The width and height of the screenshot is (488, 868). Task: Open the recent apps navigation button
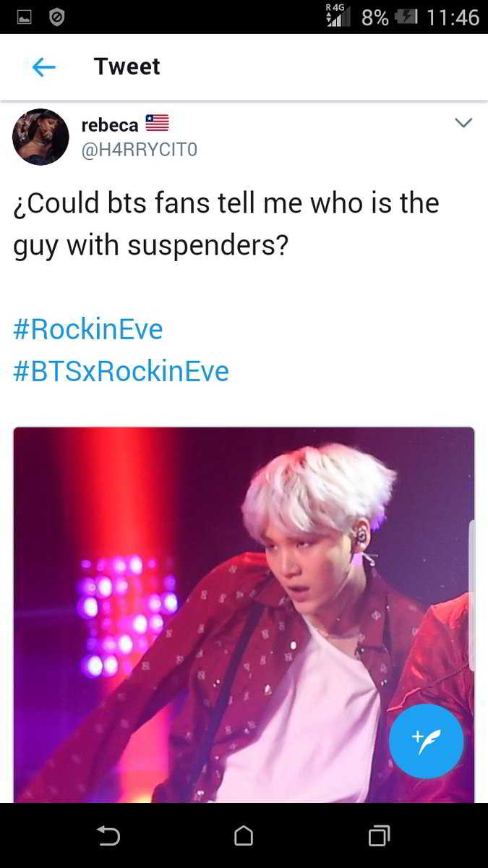point(379,836)
